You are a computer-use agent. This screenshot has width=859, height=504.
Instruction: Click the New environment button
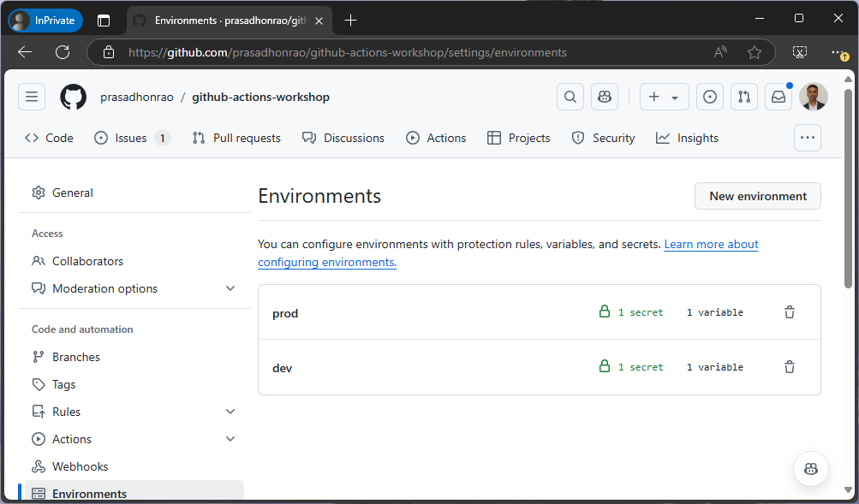coord(757,196)
